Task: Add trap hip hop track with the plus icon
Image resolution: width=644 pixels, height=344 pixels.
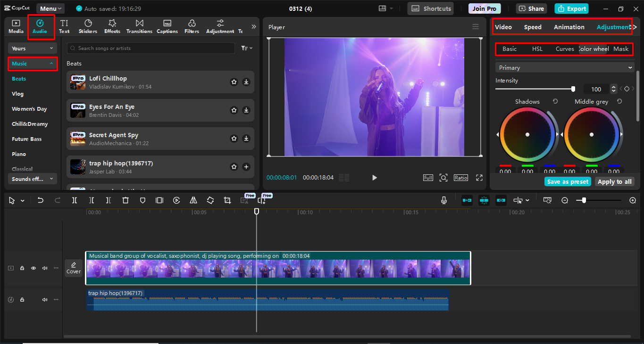Action: pos(246,167)
